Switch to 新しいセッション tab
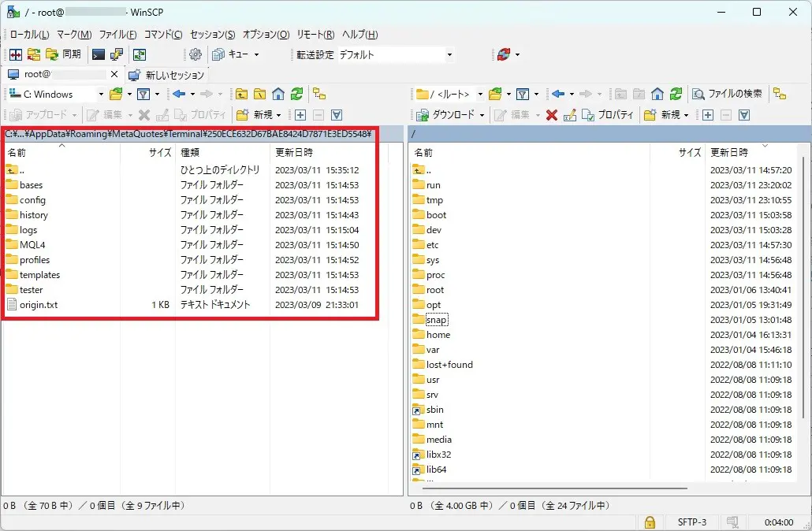The width and height of the screenshot is (812, 531). (166, 75)
